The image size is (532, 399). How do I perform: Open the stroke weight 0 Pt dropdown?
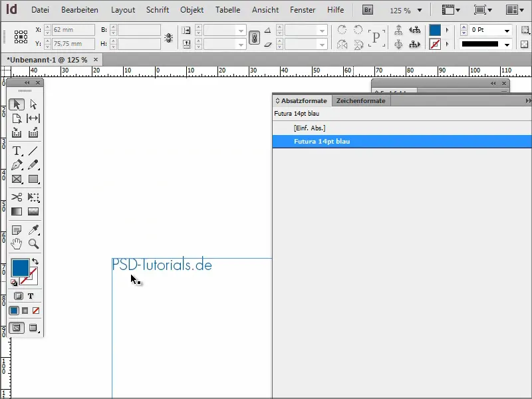[x=507, y=31]
